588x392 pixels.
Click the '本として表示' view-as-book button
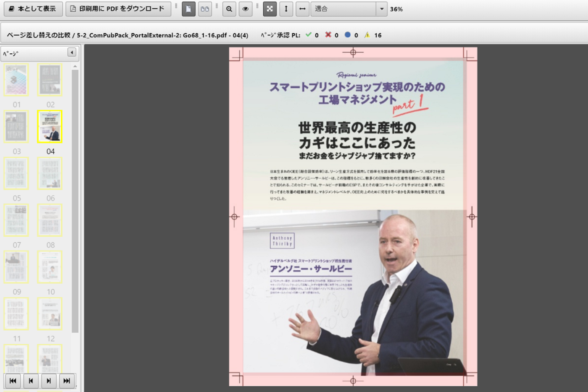[x=33, y=9]
